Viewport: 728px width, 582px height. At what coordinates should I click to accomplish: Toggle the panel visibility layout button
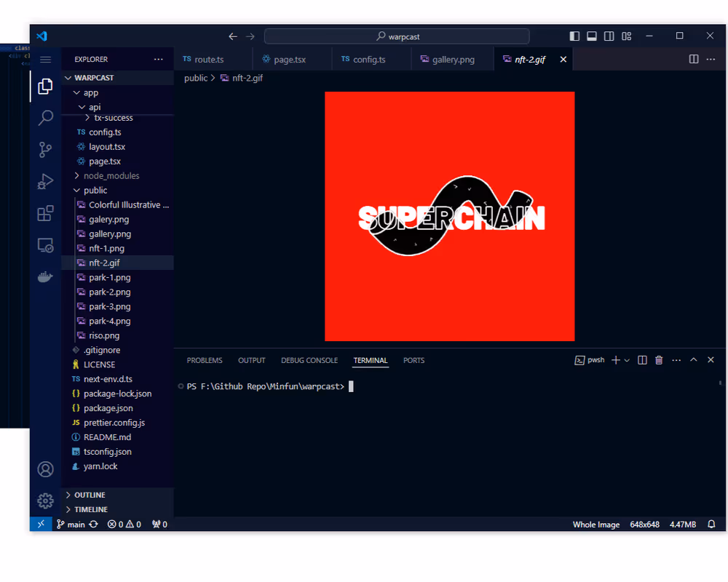click(592, 36)
